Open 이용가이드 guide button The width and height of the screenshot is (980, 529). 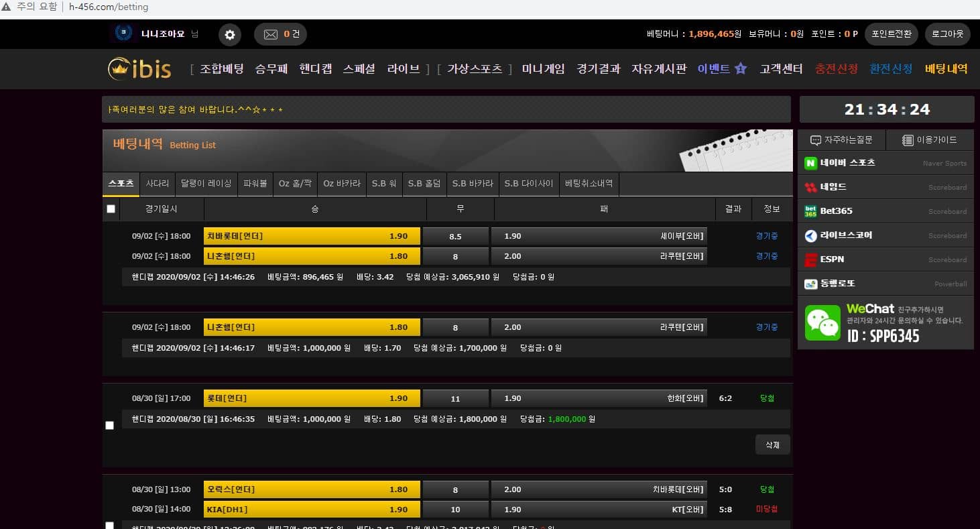pos(930,140)
